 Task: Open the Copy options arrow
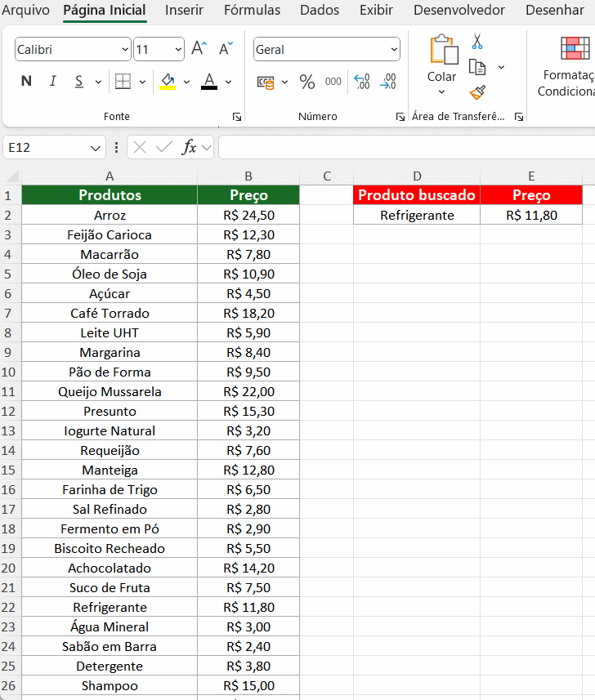click(x=501, y=68)
